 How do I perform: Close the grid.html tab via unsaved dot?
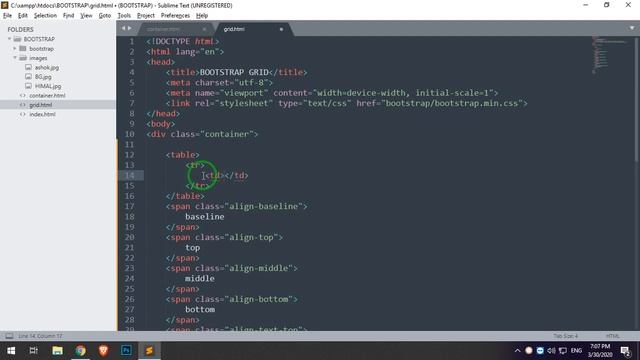[281, 29]
